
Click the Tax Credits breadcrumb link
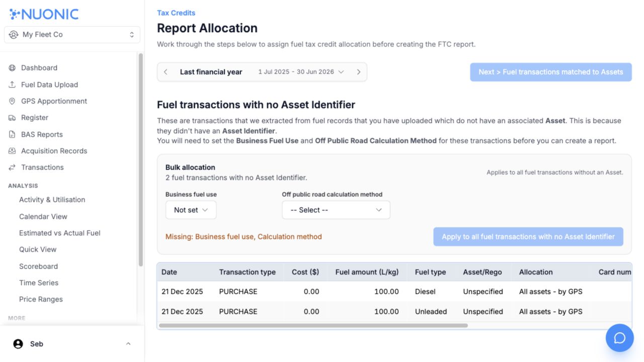click(x=176, y=13)
